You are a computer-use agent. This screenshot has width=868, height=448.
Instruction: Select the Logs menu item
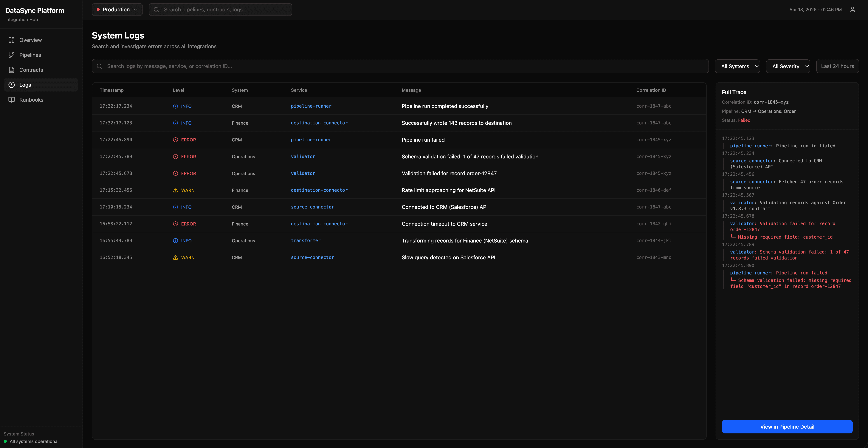click(x=41, y=85)
